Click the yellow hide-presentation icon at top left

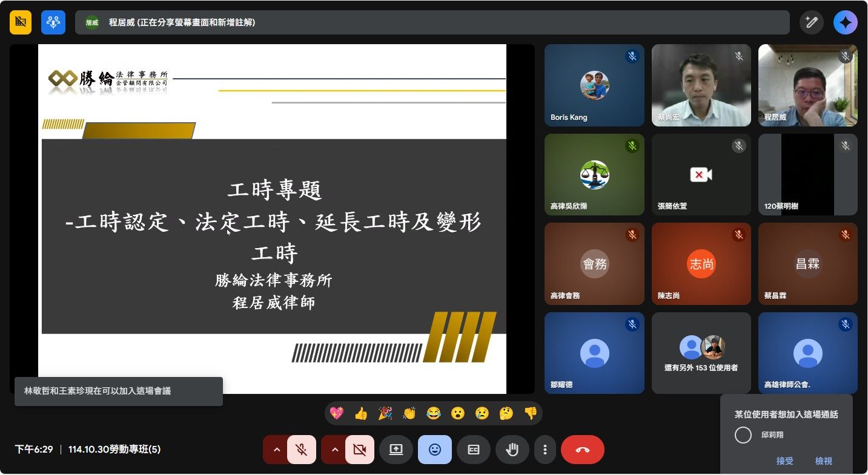coord(21,22)
